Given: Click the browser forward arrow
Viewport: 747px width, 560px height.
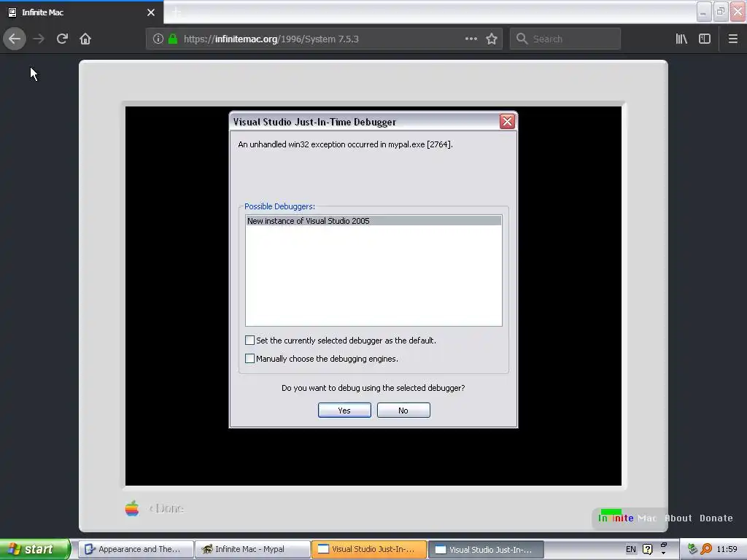Looking at the screenshot, I should pyautogui.click(x=39, y=39).
